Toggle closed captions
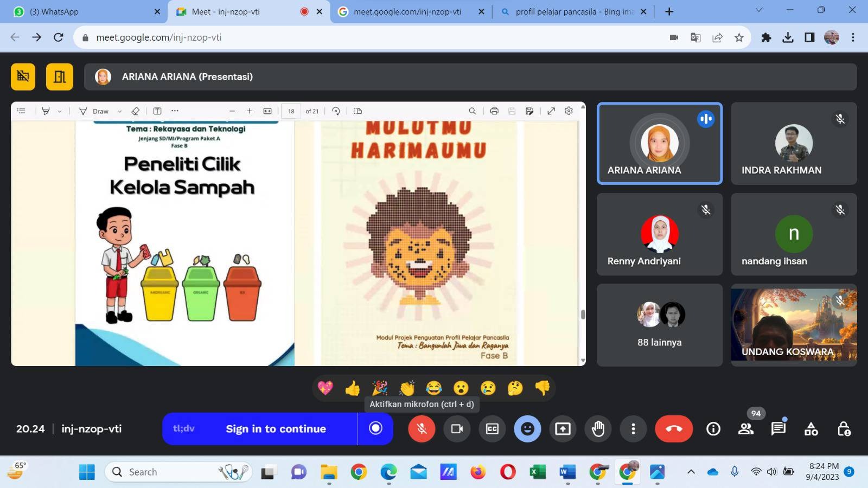 point(492,429)
